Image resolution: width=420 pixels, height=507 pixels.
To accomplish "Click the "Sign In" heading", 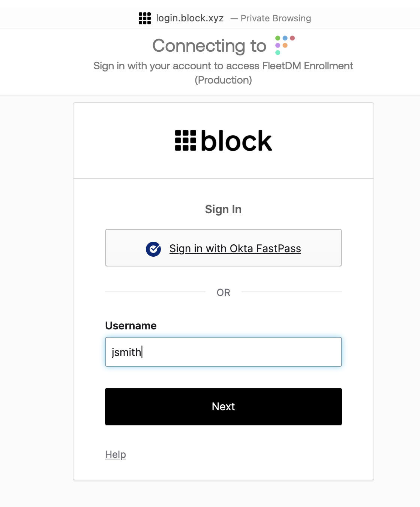I will coord(223,209).
